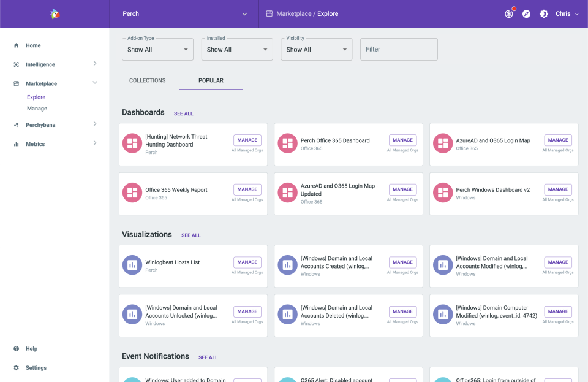Collapse the Marketplace sidebar section
588x382 pixels.
pos(95,83)
